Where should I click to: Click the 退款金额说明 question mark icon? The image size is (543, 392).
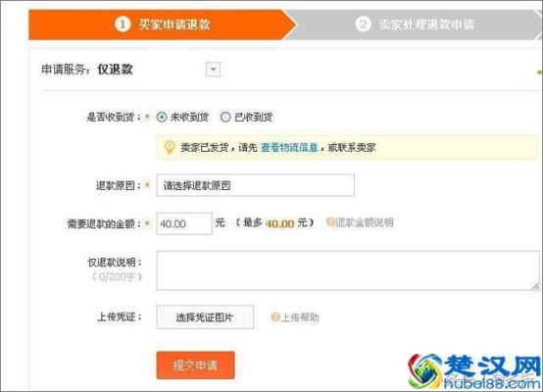(330, 222)
